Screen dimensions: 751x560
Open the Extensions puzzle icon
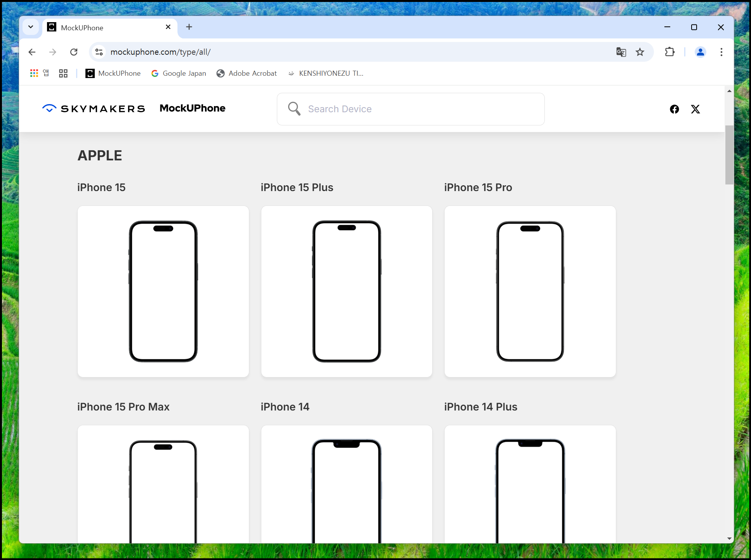[669, 52]
